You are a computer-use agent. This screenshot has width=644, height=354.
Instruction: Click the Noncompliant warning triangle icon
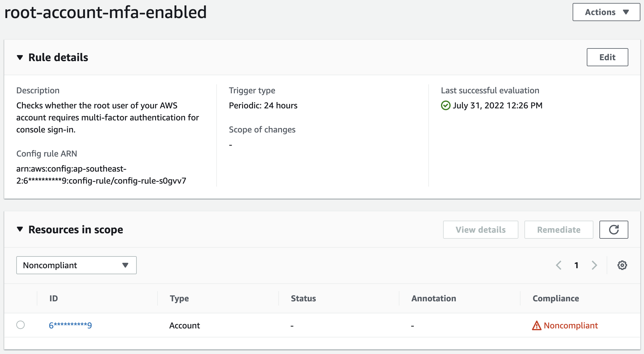(536, 325)
